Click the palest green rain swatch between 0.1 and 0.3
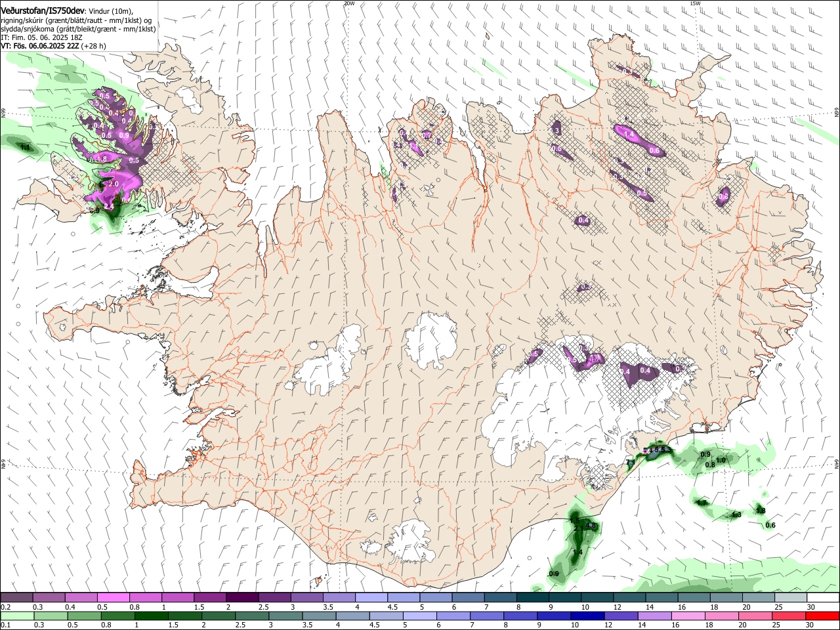 click(17, 616)
